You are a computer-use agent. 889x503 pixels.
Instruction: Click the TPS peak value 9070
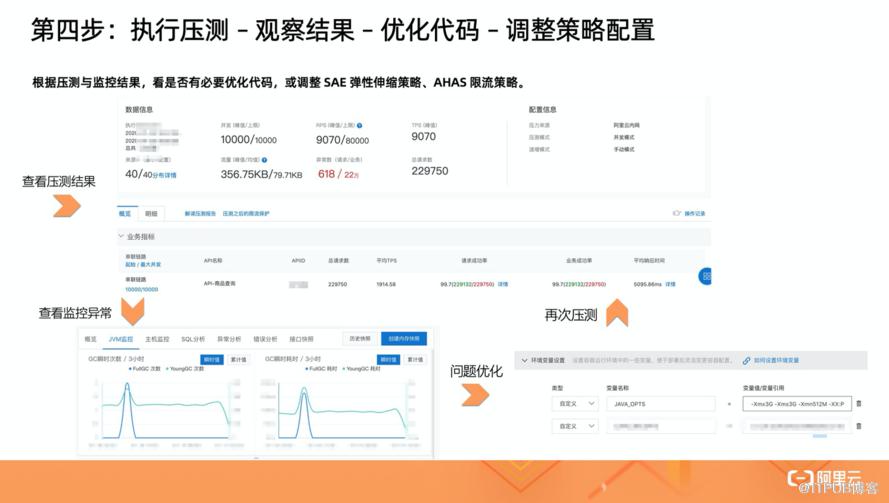tap(424, 136)
